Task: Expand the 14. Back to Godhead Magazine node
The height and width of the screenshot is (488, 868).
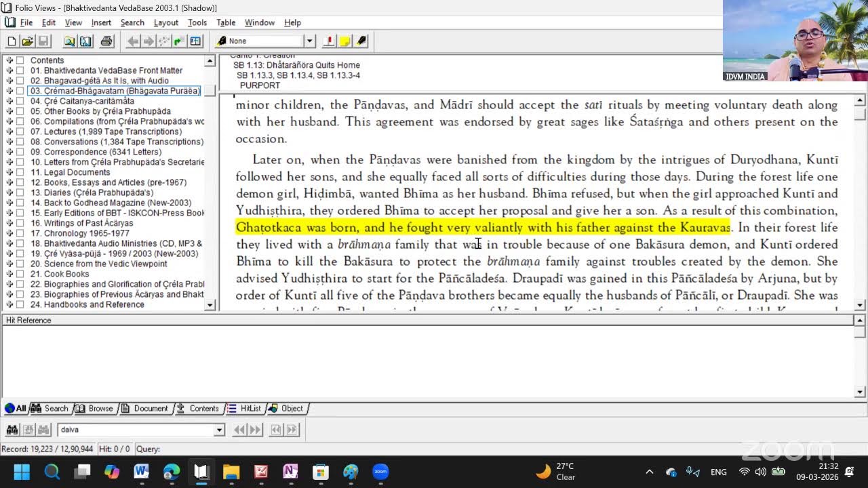Action: [9, 203]
